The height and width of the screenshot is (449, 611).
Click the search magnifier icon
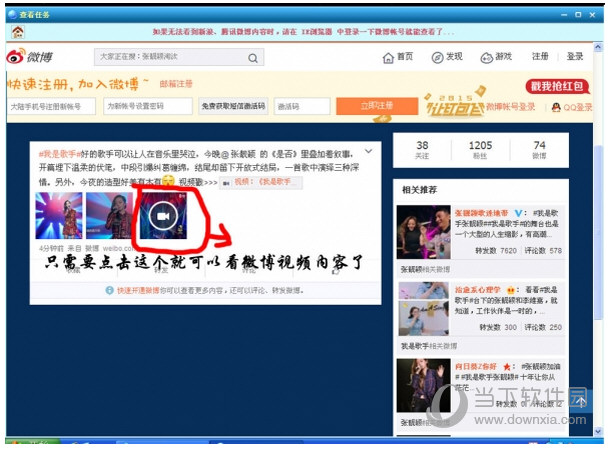pos(253,58)
